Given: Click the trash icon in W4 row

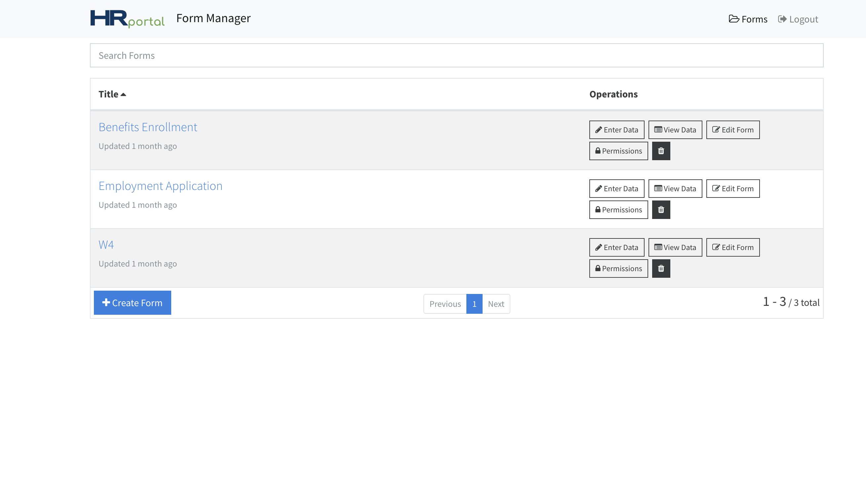Looking at the screenshot, I should tap(661, 269).
